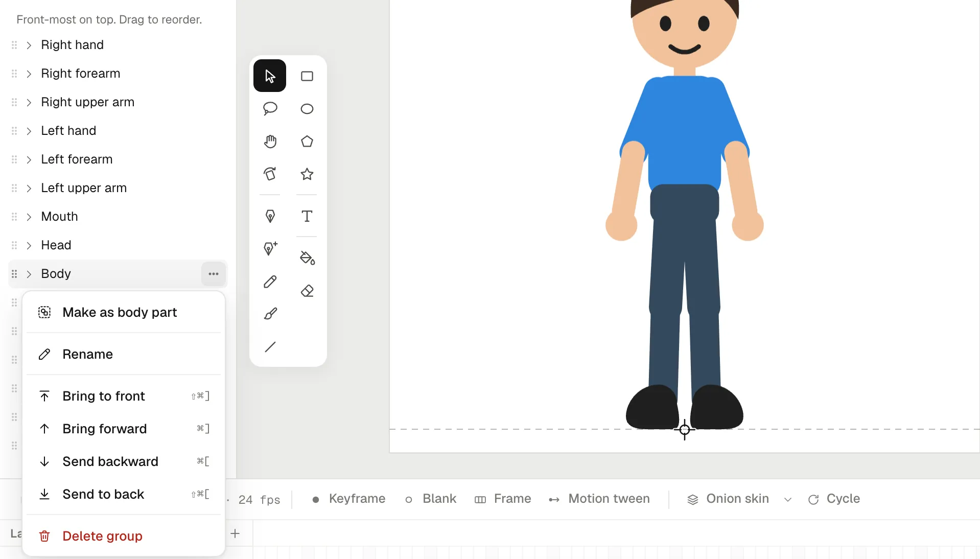Insert a Keyframe
The height and width of the screenshot is (559, 980).
pyautogui.click(x=348, y=499)
